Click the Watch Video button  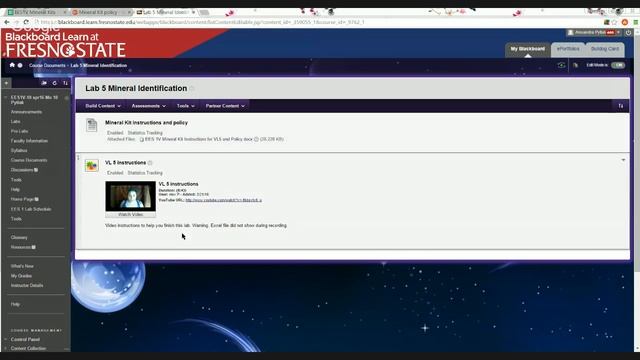pos(131,214)
